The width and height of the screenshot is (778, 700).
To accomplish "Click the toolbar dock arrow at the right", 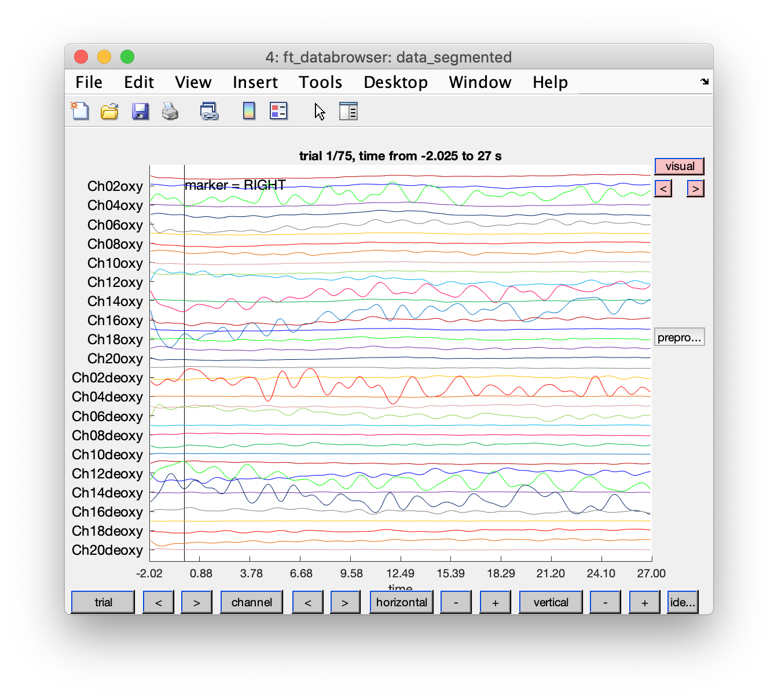I will 704,82.
